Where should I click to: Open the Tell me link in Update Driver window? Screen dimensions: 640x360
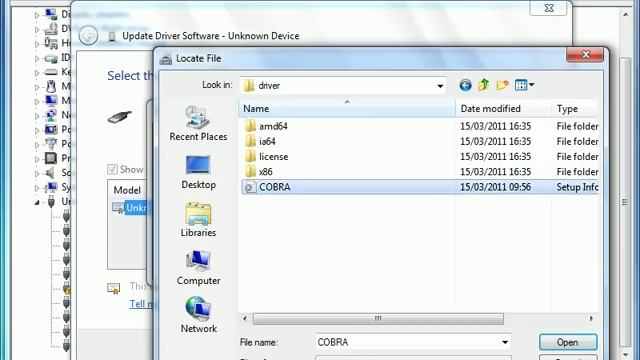141,304
